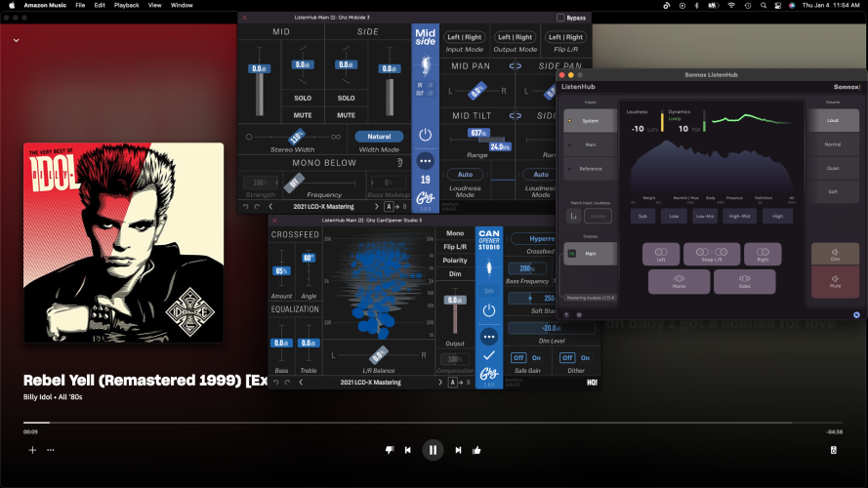Open the Midside plugin three-dot menu
Image resolution: width=868 pixels, height=488 pixels.
[425, 161]
